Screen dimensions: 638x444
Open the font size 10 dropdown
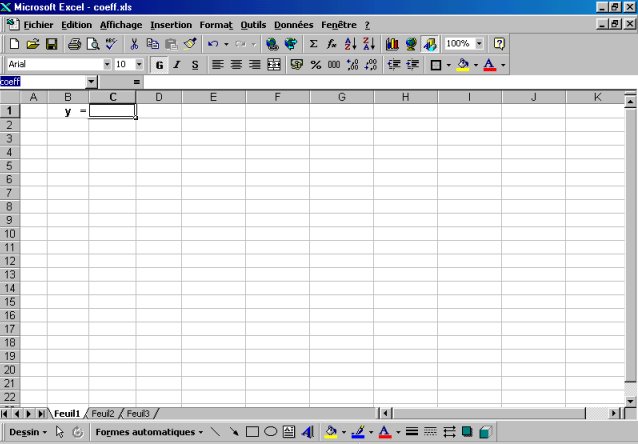tap(139, 64)
